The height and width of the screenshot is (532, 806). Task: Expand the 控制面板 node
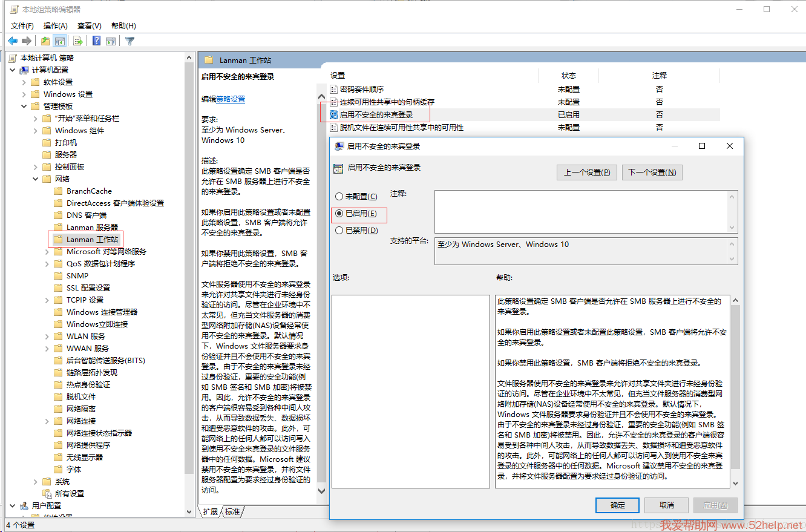click(x=36, y=167)
